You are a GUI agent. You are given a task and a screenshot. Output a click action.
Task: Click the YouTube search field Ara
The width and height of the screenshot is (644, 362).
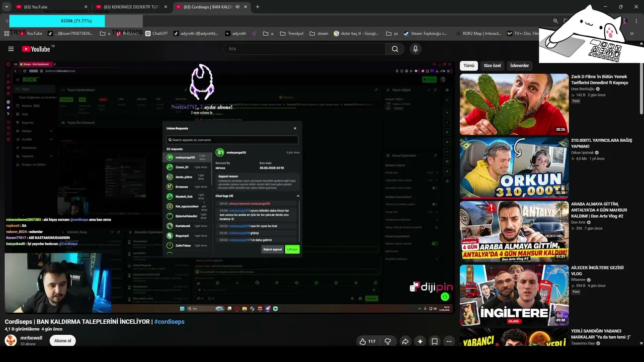[304, 49]
